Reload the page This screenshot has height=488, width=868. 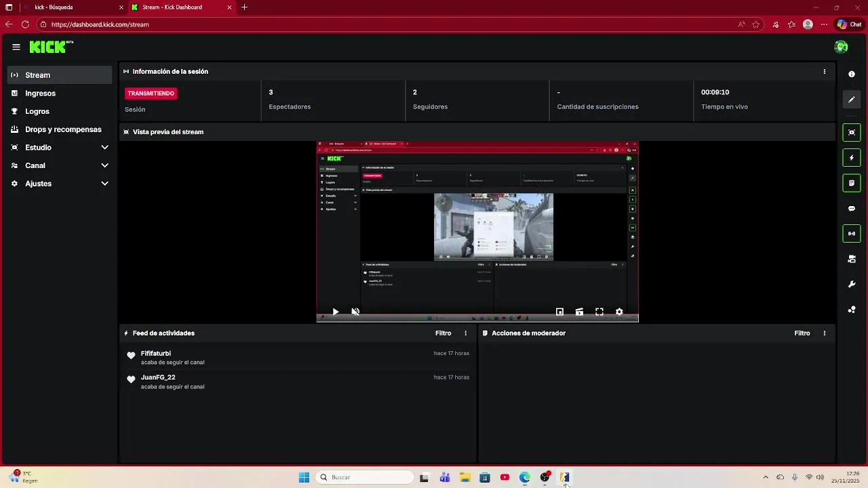pyautogui.click(x=25, y=24)
